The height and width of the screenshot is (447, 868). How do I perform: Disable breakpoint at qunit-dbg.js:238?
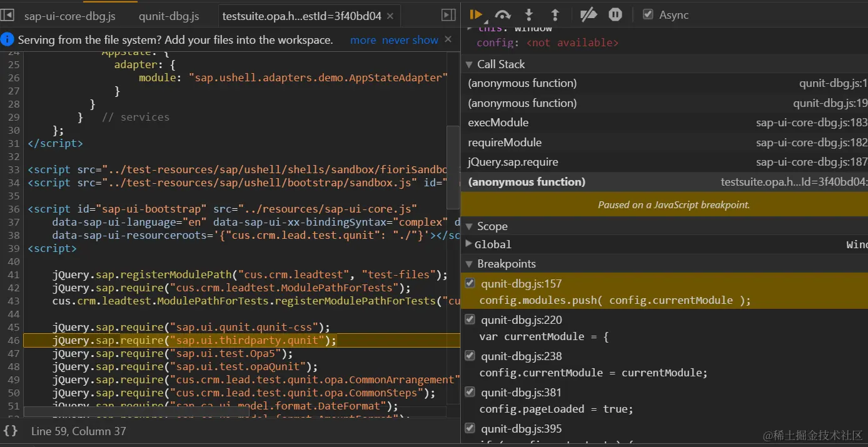(x=470, y=356)
